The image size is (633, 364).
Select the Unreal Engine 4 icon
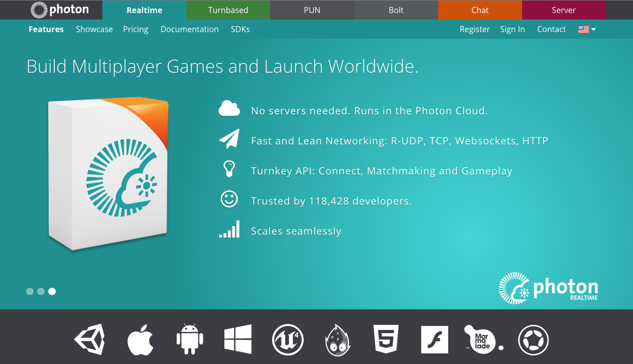288,339
